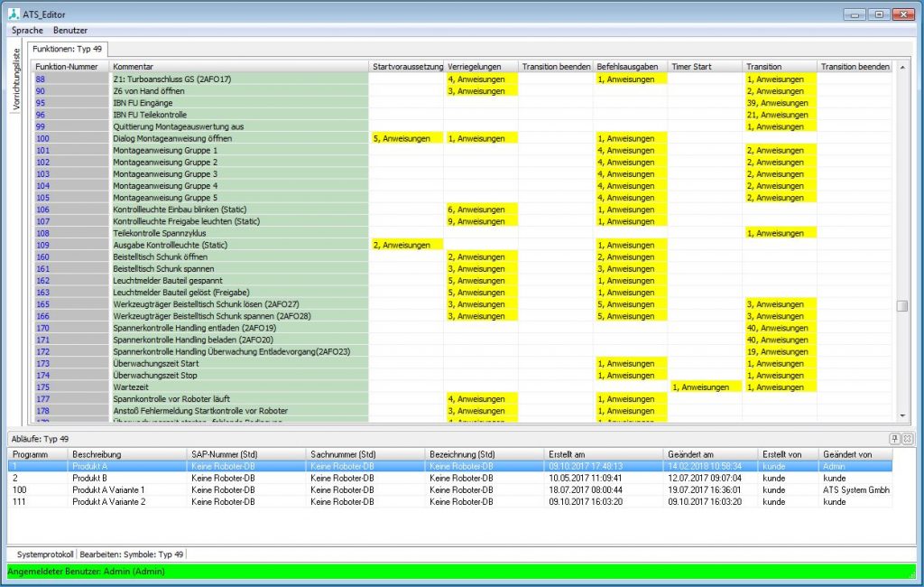Viewport: 924px width, 587px height.
Task: Close the Abläufe: Typ 49 panel
Action: point(907,438)
